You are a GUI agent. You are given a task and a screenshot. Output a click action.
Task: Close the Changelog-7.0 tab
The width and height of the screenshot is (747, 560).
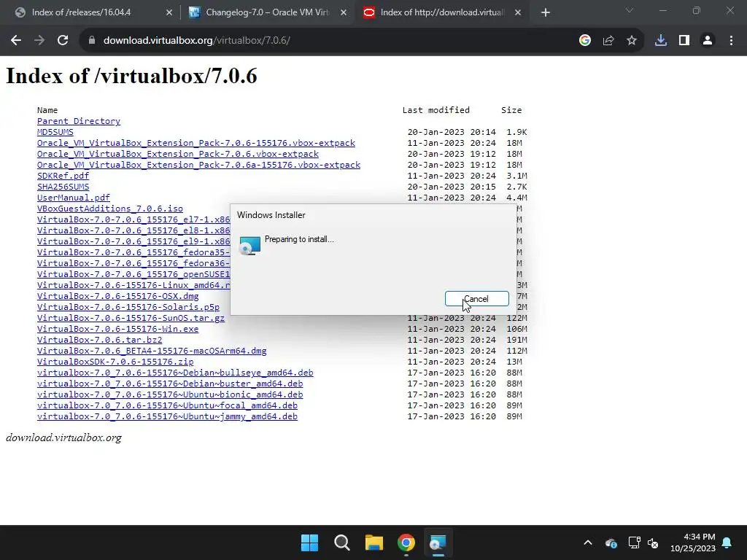[x=344, y=13]
